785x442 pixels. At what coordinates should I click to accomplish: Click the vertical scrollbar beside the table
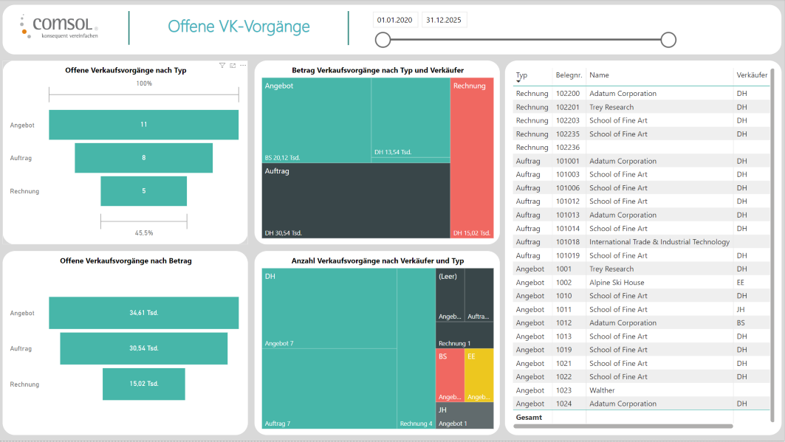tap(772, 245)
